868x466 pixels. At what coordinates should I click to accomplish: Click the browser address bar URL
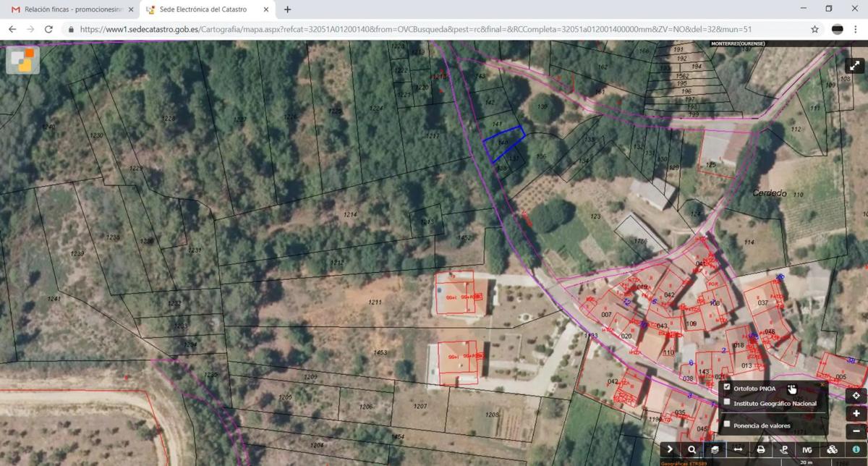pos(434,29)
